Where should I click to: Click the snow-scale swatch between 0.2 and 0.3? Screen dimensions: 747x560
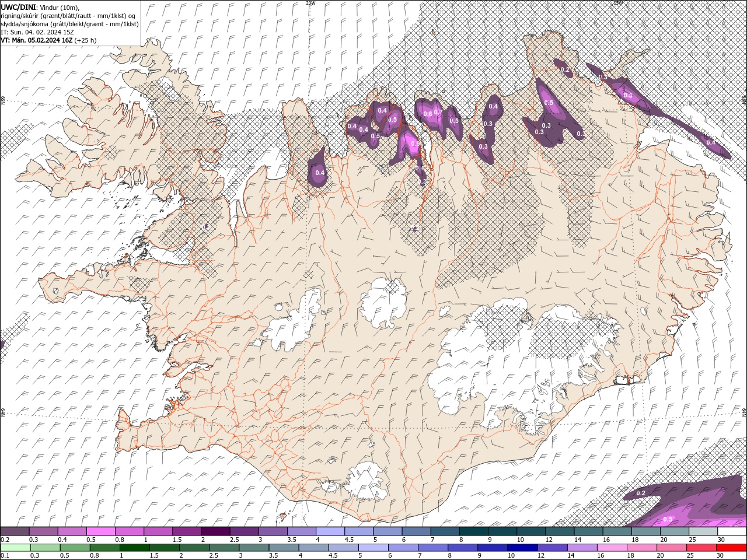tap(15, 531)
